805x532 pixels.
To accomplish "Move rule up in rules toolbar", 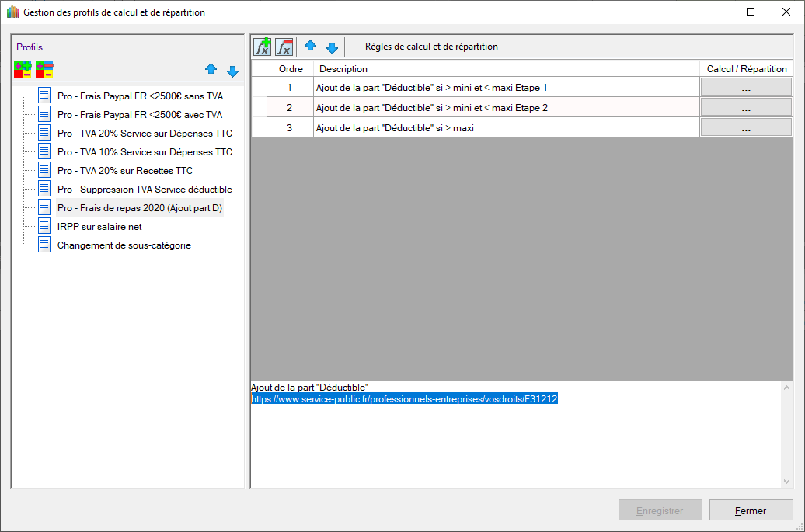I will [310, 47].
